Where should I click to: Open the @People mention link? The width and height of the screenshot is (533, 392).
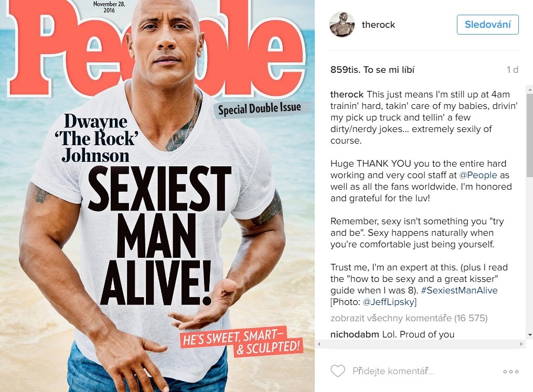click(478, 175)
